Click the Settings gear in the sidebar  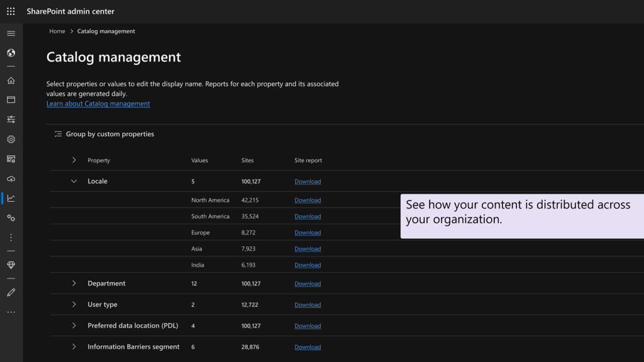[x=11, y=139]
